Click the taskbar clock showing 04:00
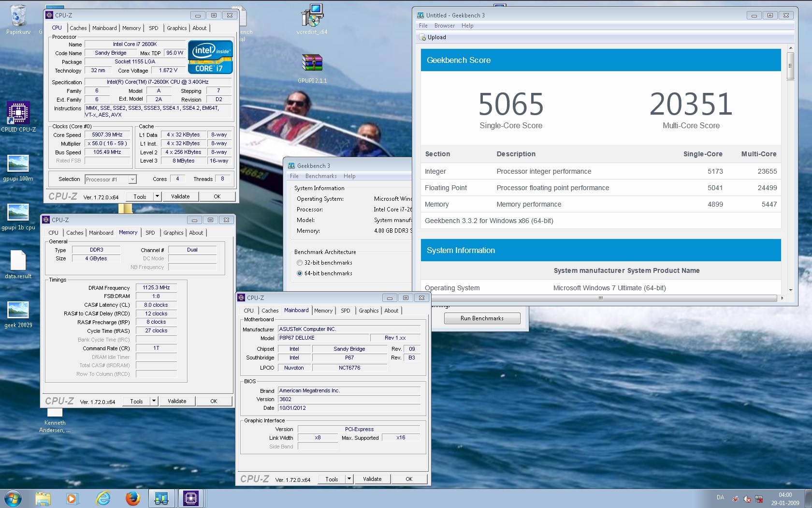Image resolution: width=812 pixels, height=508 pixels. coord(785,499)
